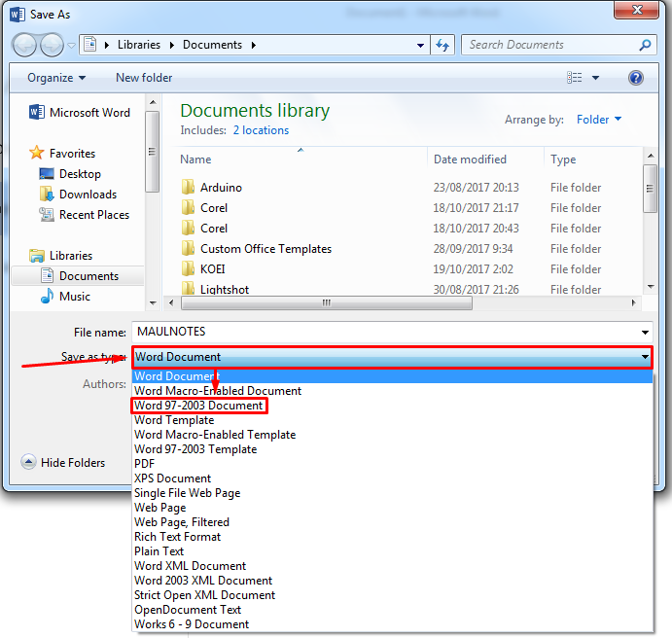
Task: Open address bar history dropdown
Action: point(420,45)
